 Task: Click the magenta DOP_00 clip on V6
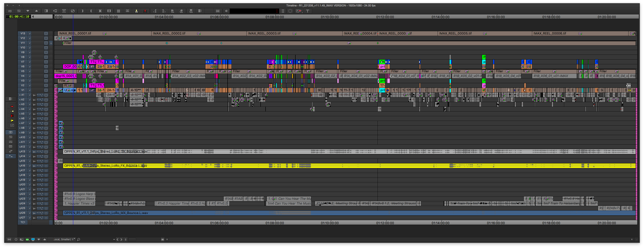coord(70,67)
